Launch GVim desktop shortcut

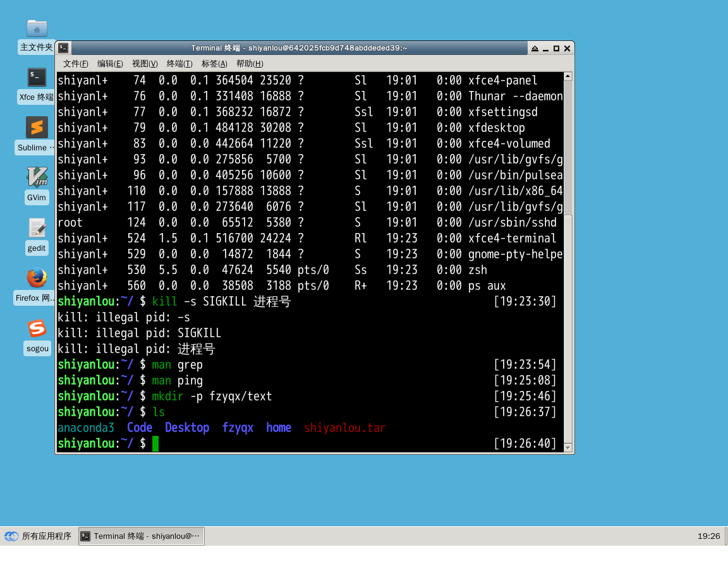tap(37, 178)
